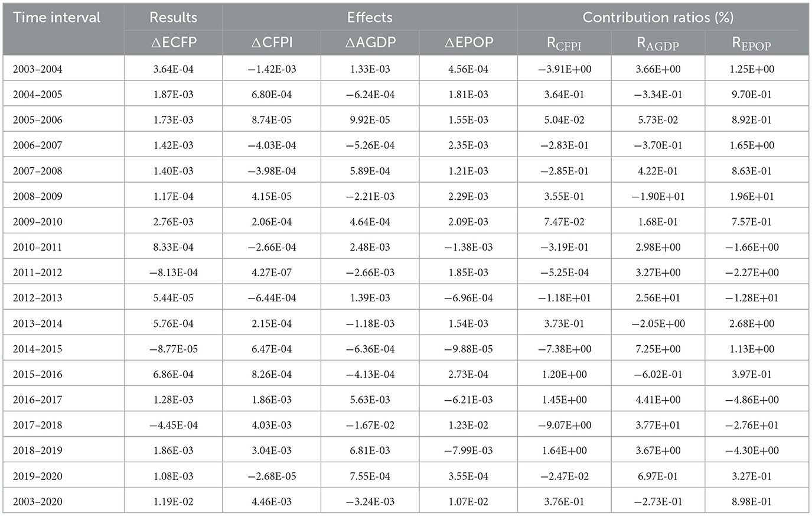This screenshot has width=812, height=516.
Task: Select the Results header cell
Action: [x=173, y=17]
